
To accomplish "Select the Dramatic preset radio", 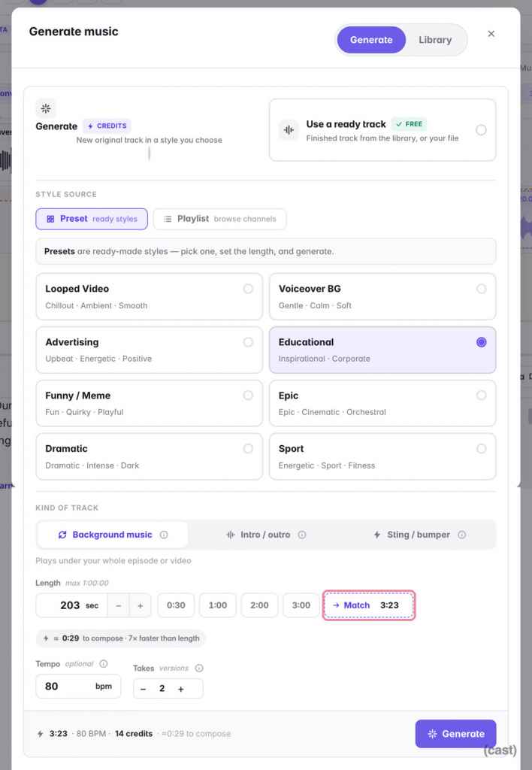I will (x=248, y=448).
